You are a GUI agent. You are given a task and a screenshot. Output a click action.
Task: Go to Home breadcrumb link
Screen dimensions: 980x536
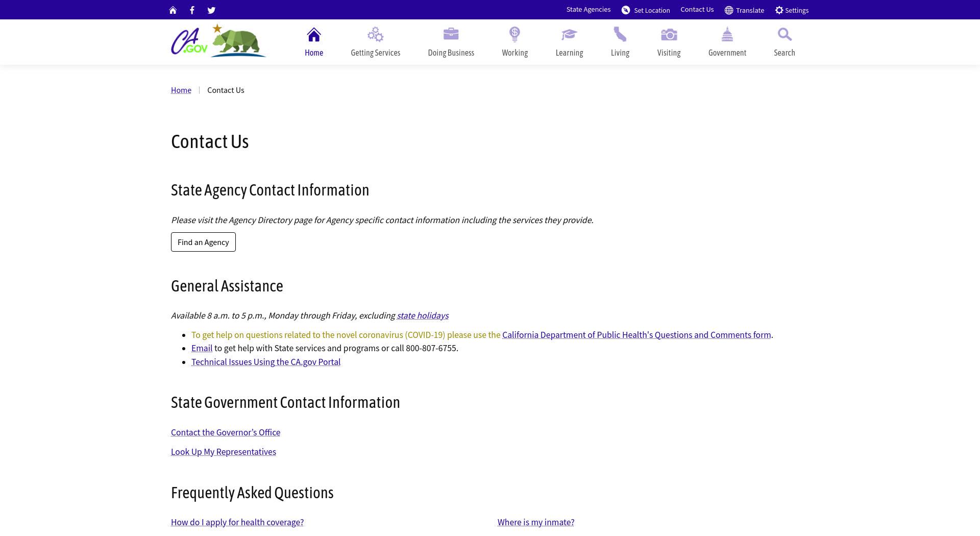(181, 90)
